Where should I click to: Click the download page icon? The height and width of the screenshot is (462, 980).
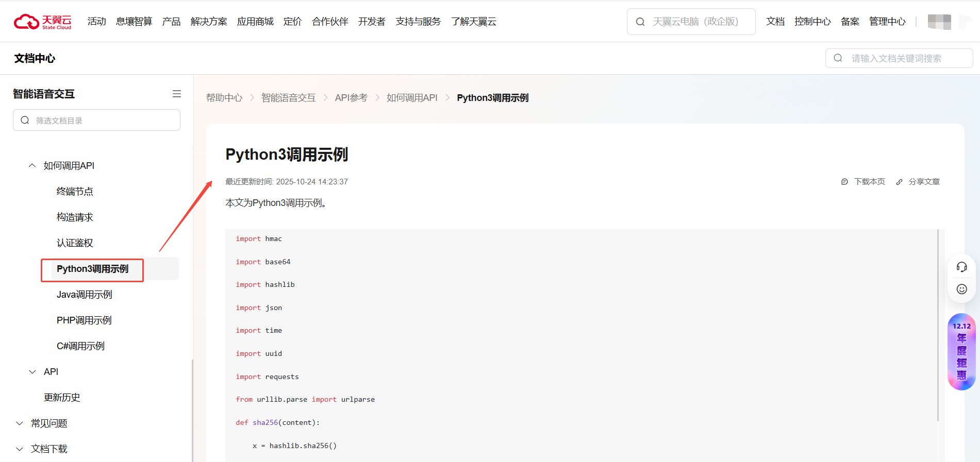point(844,182)
